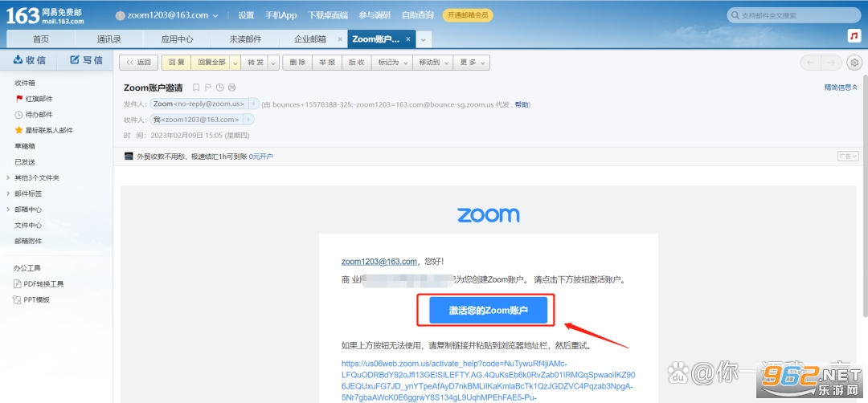
Task: Open the 回复全部 dropdown arrow
Action: (235, 63)
